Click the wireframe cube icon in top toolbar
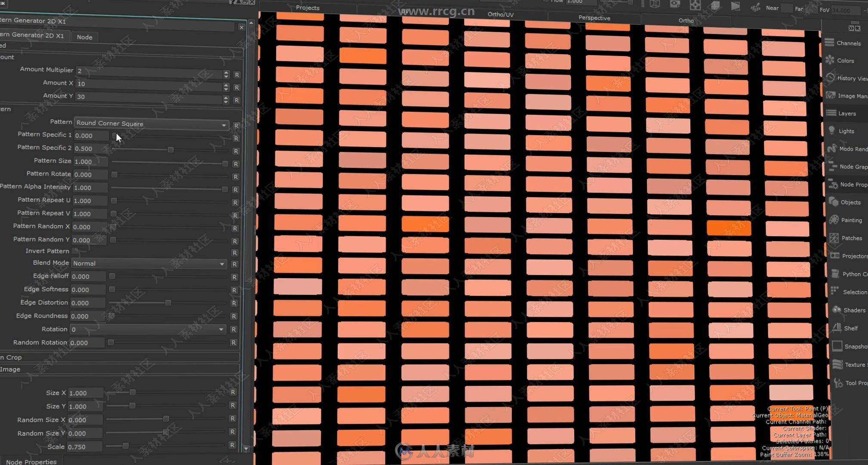The width and height of the screenshot is (868, 465). click(655, 4)
